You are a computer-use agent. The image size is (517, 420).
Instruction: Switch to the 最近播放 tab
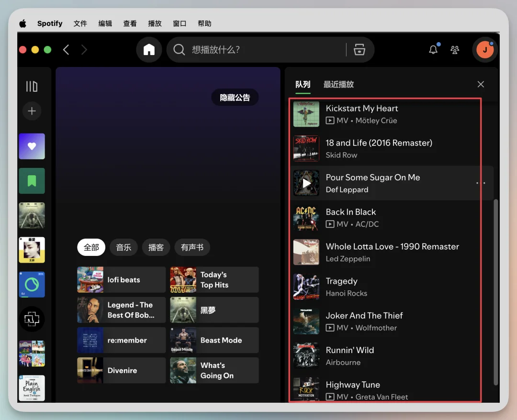pos(338,85)
